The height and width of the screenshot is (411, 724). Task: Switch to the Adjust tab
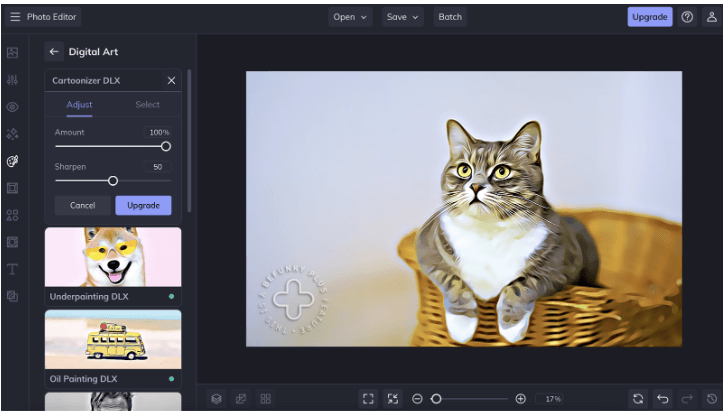(x=79, y=104)
